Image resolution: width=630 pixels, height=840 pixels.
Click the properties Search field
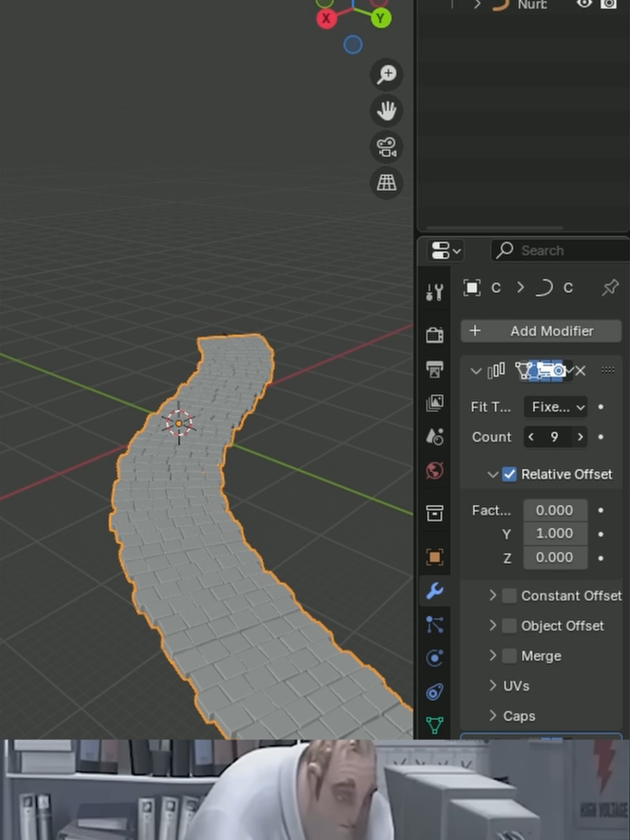pos(561,251)
